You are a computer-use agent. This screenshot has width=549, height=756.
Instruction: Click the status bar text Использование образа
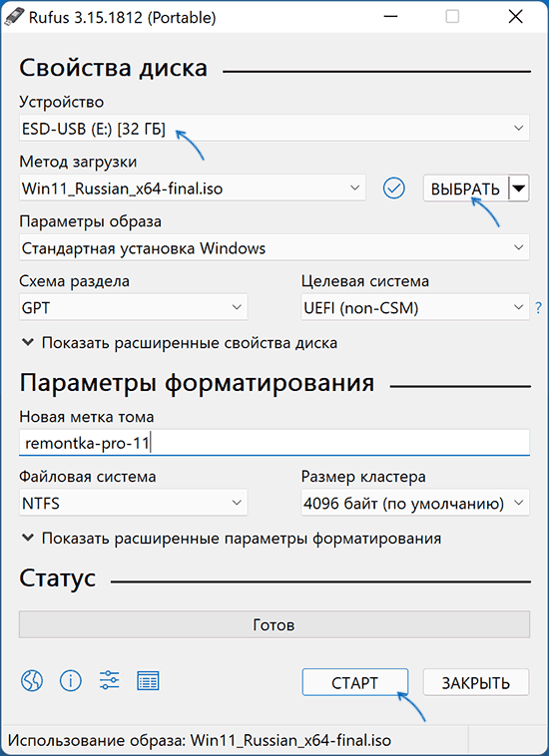(x=200, y=740)
